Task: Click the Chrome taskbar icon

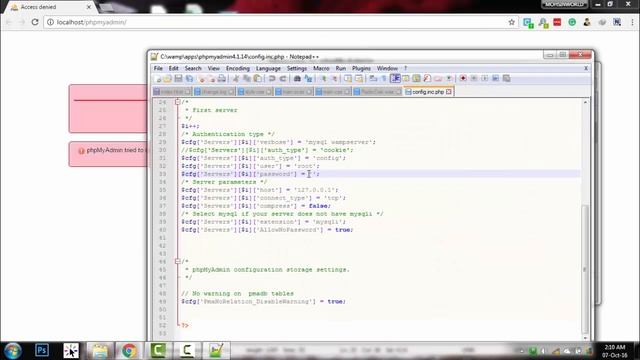Action: [x=129, y=351]
